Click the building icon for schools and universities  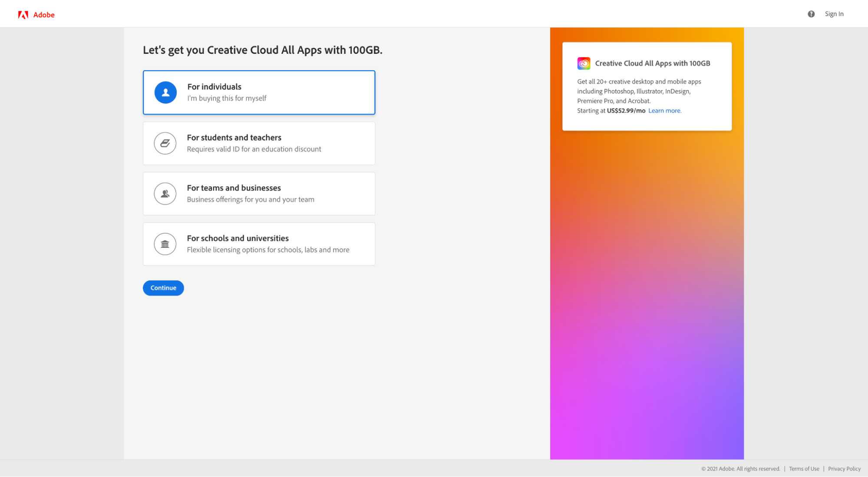pyautogui.click(x=165, y=243)
